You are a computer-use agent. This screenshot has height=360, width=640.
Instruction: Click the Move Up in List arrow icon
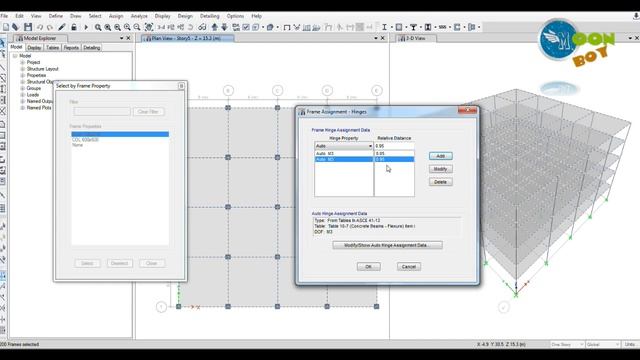point(214,27)
